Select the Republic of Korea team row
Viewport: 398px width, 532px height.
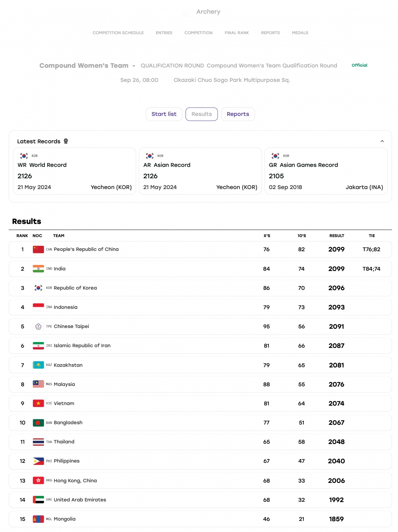(x=200, y=288)
